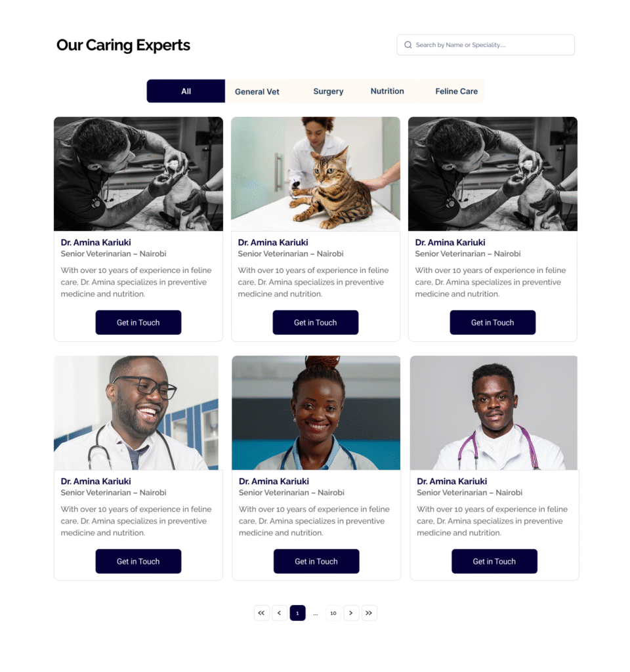Click Get in Touch on bottom-right card
This screenshot has width=630, height=672.
pos(494,561)
